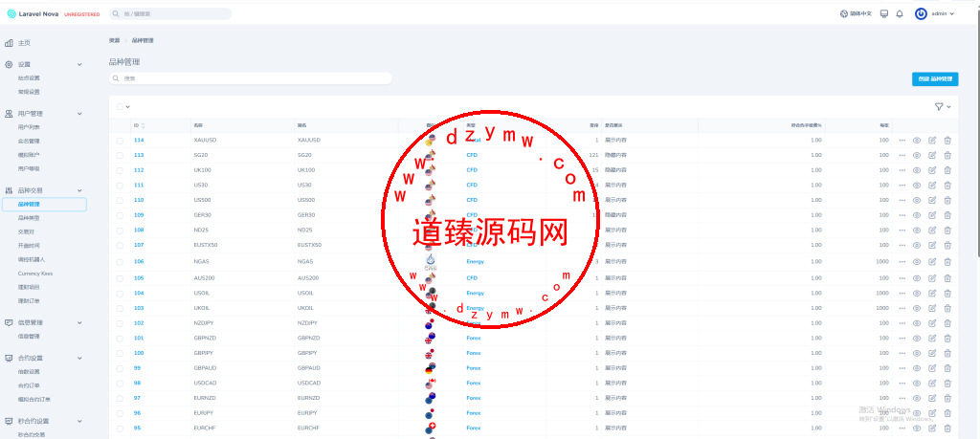This screenshot has height=439, width=980.
Task: Edit the SG20 row
Action: pyautogui.click(x=932, y=155)
